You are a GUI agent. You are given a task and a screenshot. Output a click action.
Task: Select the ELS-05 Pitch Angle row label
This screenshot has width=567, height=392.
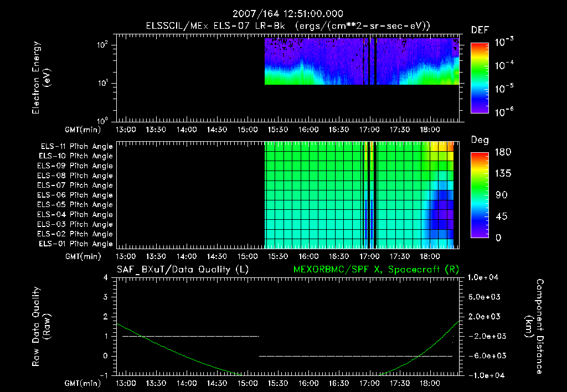pos(75,205)
